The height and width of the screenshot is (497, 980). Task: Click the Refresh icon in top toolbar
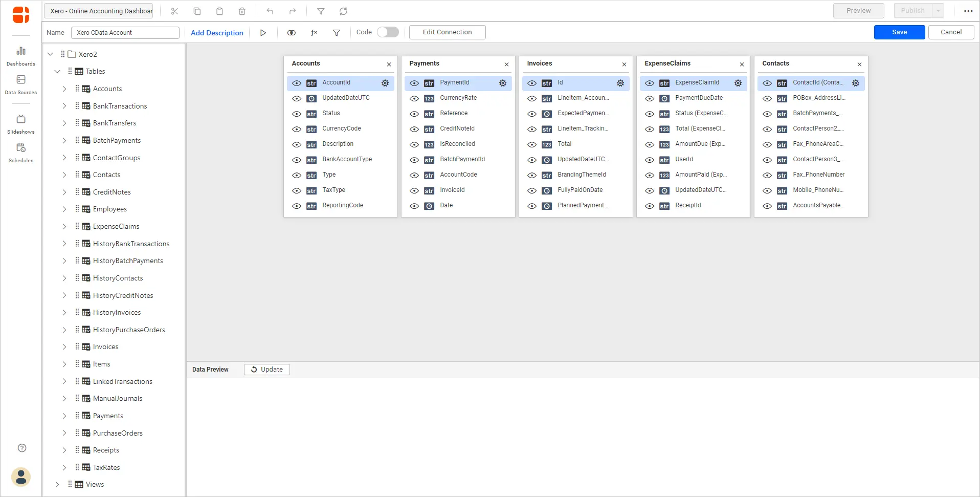tap(343, 11)
